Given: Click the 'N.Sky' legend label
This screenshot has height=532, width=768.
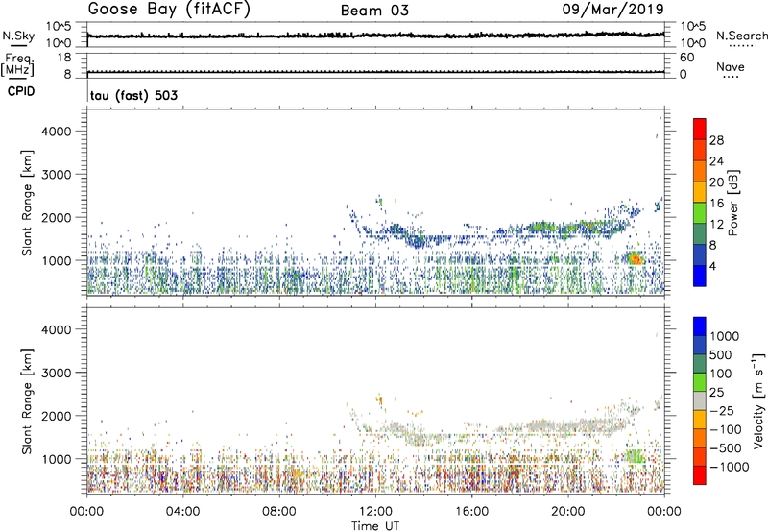Looking at the screenshot, I should point(18,36).
